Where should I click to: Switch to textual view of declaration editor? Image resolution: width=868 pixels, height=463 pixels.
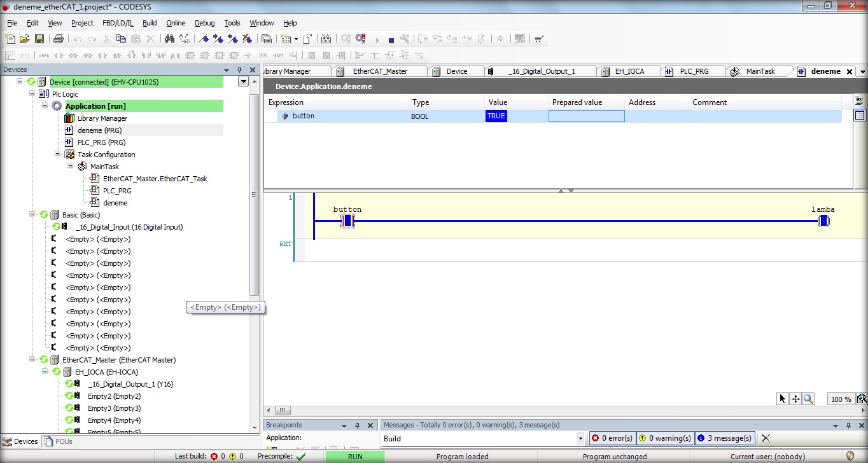(x=860, y=101)
